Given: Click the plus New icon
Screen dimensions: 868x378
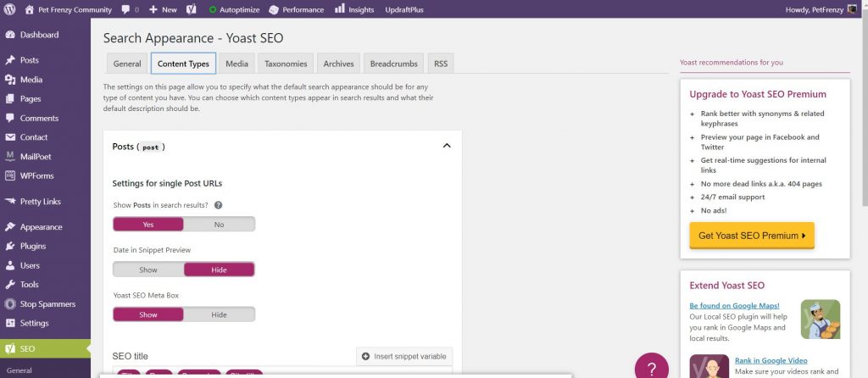Looking at the screenshot, I should (x=153, y=9).
